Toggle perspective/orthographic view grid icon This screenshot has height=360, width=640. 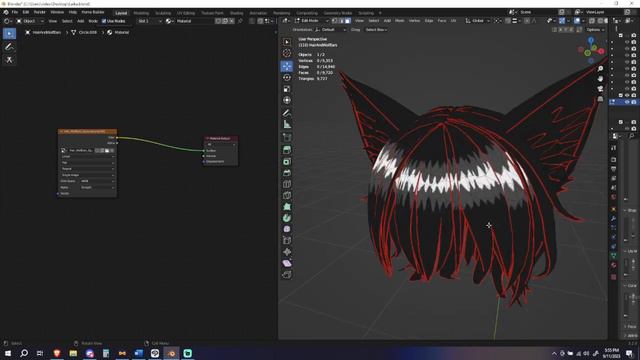(600, 99)
